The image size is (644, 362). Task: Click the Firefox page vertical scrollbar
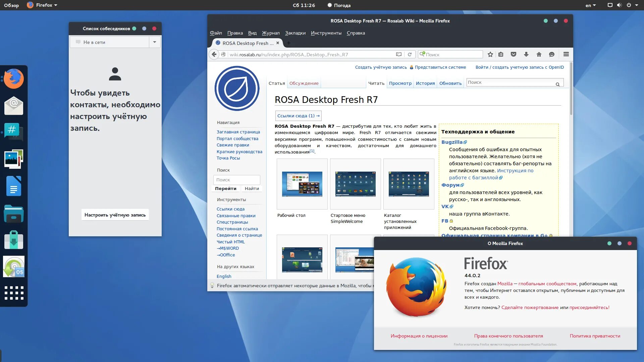(x=571, y=89)
